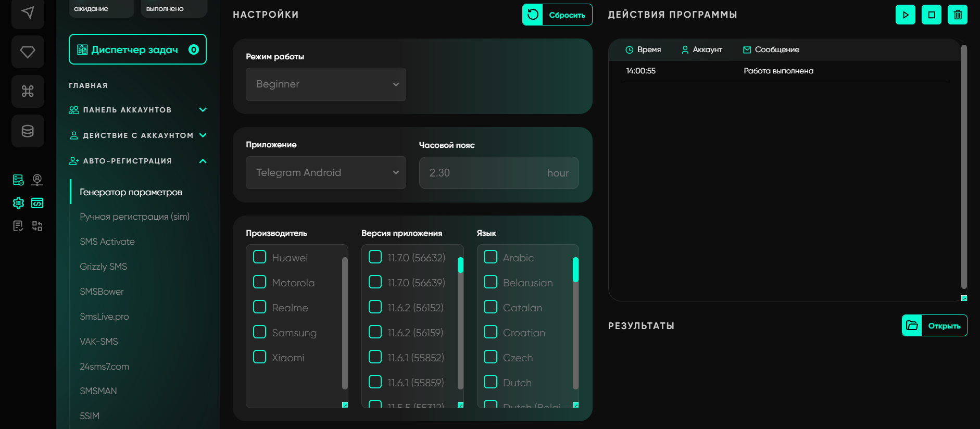
Task: Click the add-user icon of Авто-регистрация
Action: [74, 161]
